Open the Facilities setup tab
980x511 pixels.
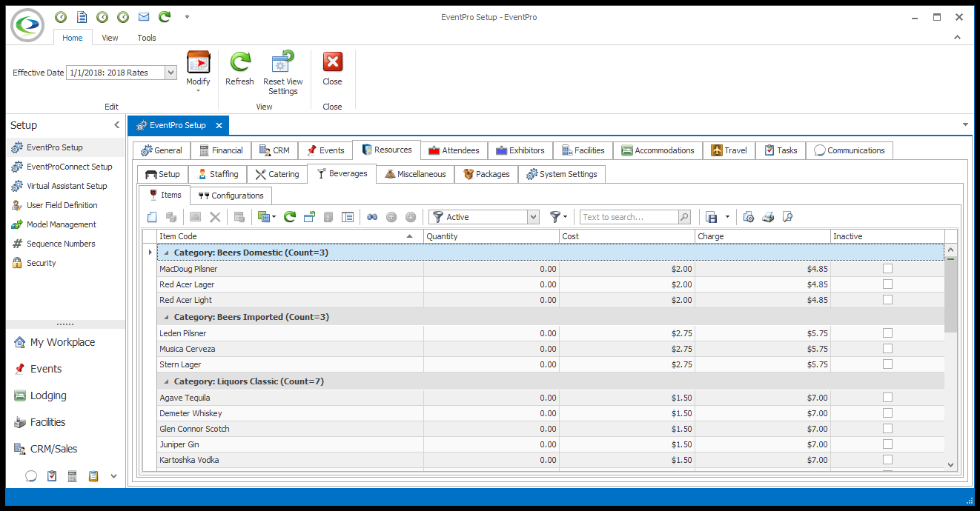click(x=583, y=150)
